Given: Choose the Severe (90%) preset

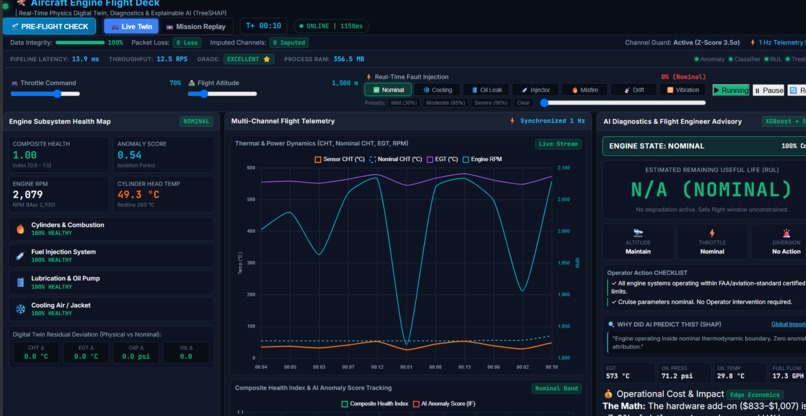Looking at the screenshot, I should point(493,103).
